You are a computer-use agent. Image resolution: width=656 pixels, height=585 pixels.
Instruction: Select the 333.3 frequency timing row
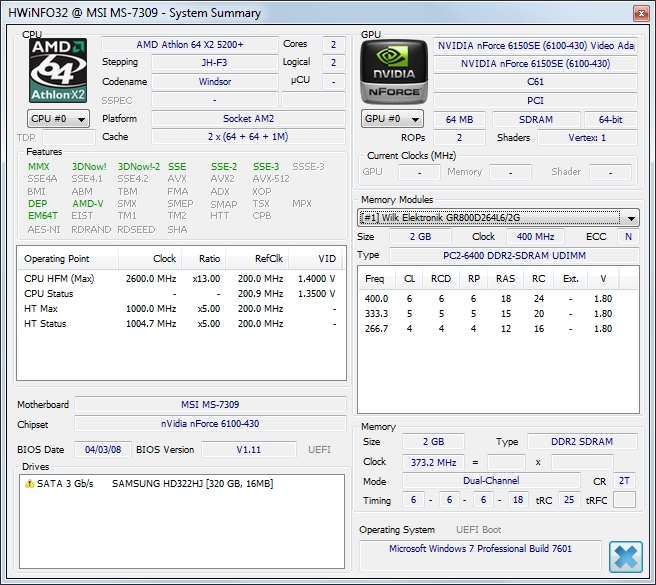pyautogui.click(x=498, y=314)
